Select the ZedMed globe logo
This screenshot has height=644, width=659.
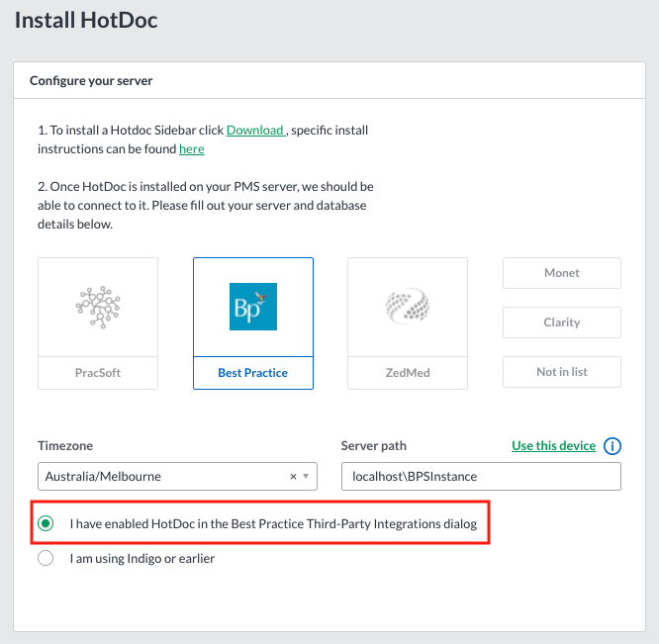(408, 307)
